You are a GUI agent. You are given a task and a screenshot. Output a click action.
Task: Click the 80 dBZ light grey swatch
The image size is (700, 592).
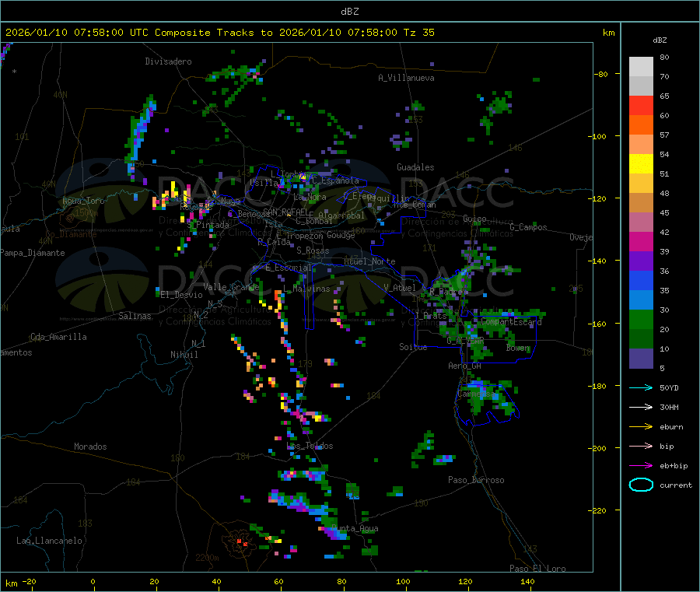[x=641, y=67]
